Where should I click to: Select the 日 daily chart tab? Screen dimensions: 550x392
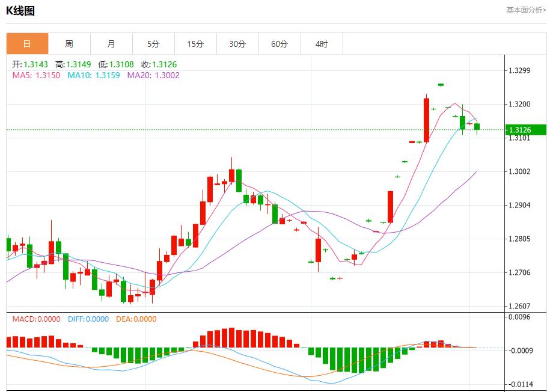27,44
